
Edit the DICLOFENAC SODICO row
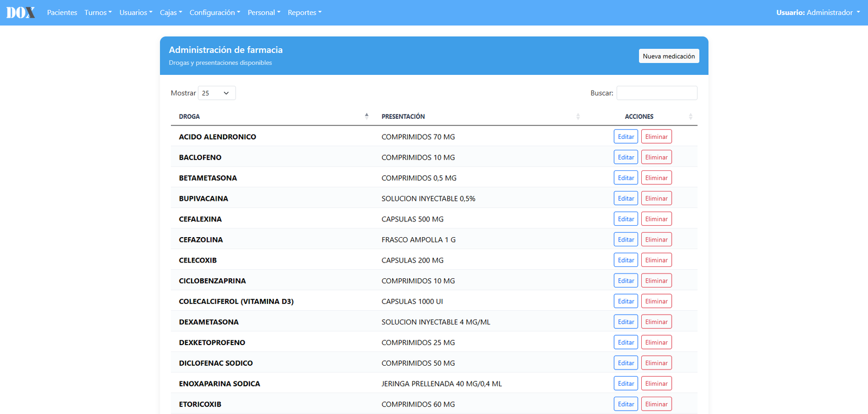coord(626,364)
